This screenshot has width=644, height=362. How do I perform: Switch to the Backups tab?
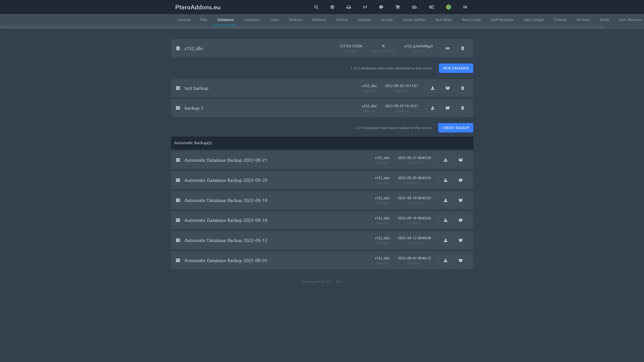point(295,20)
